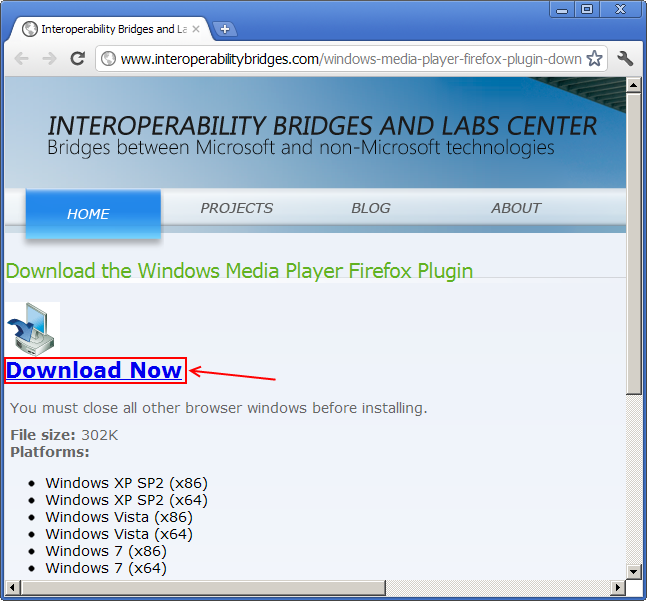Open the PROJECTS navigation item
Screen dimensions: 647x601
point(236,208)
